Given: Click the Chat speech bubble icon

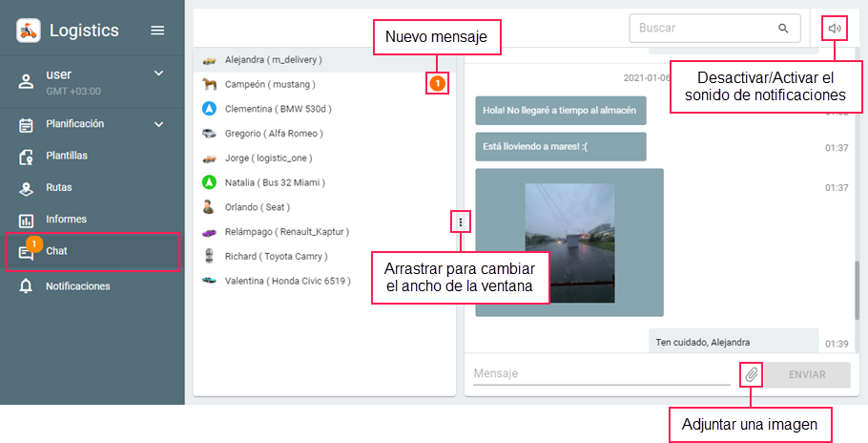Looking at the screenshot, I should [x=26, y=254].
